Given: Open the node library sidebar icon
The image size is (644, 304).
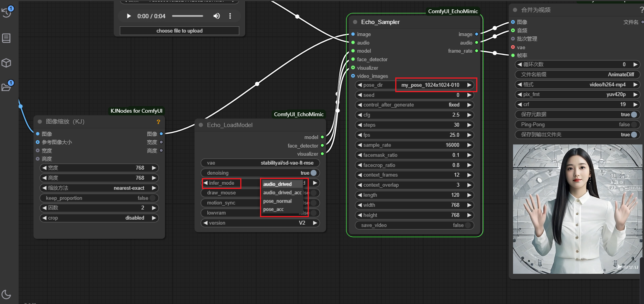Looking at the screenshot, I should click(x=6, y=38).
